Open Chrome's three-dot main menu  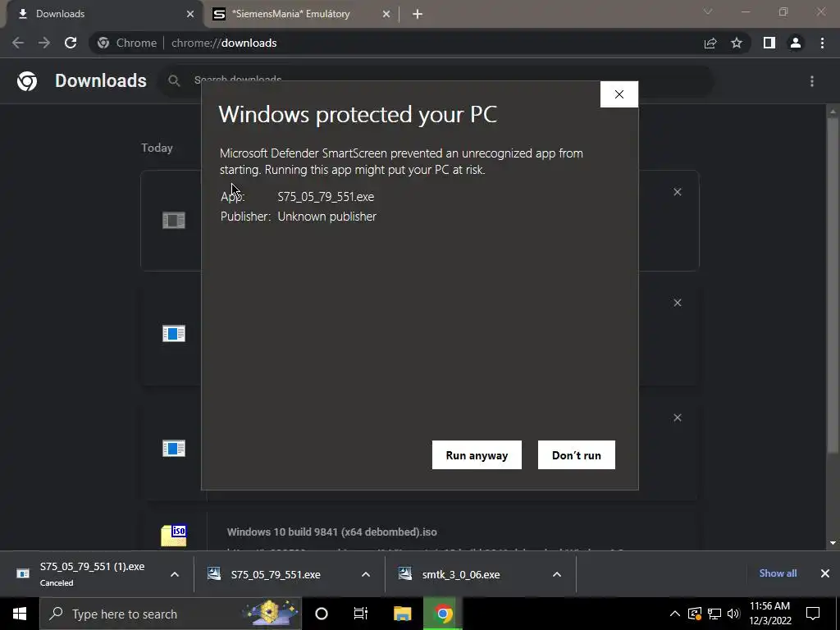pyautogui.click(x=822, y=43)
